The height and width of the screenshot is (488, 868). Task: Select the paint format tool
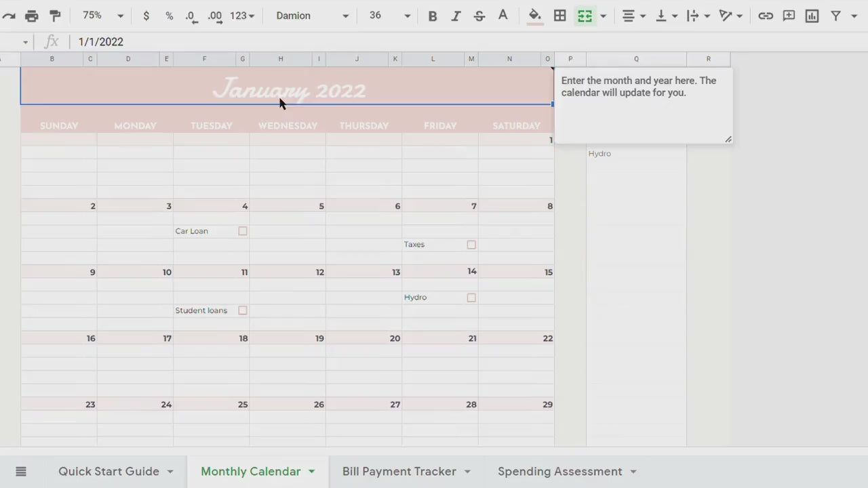[56, 16]
